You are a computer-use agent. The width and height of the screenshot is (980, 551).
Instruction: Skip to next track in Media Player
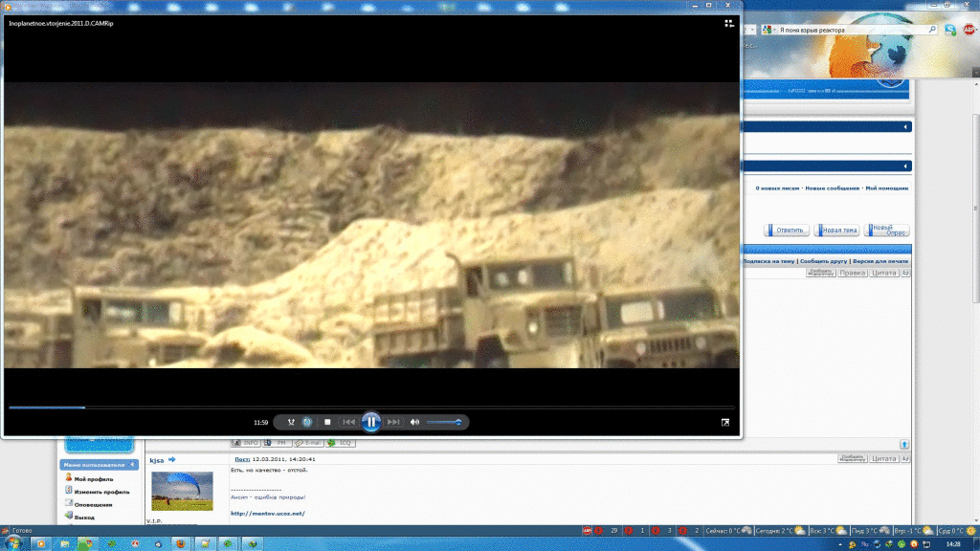click(x=393, y=422)
